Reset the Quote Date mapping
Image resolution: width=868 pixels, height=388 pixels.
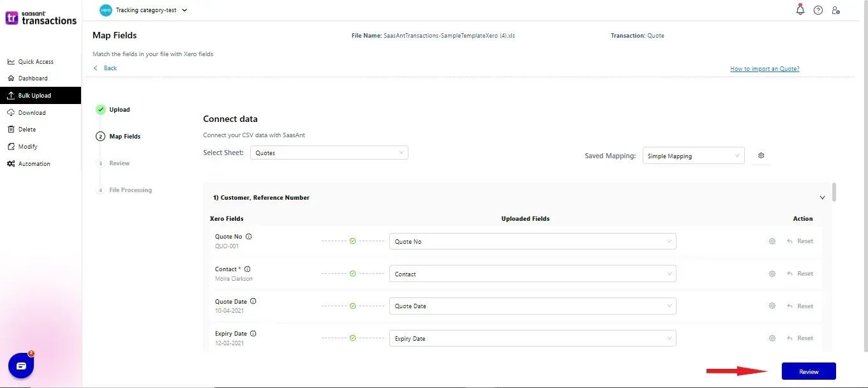800,306
